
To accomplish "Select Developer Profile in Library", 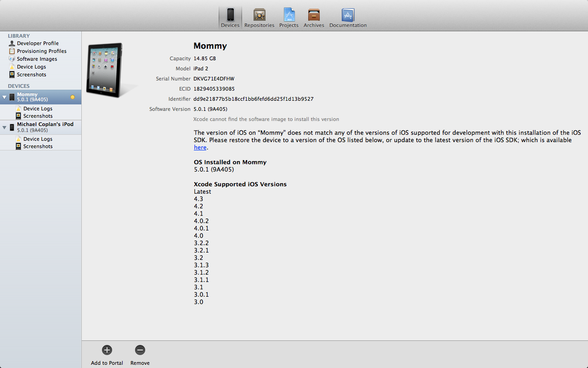I will [38, 43].
